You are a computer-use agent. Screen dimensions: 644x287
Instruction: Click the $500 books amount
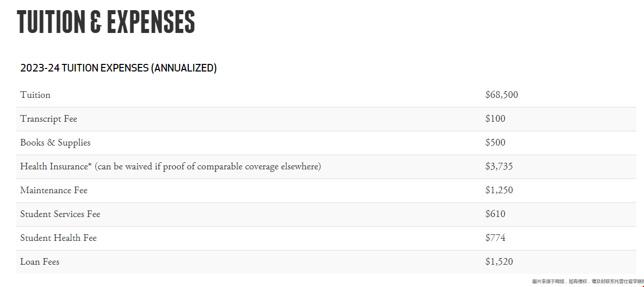(495, 142)
